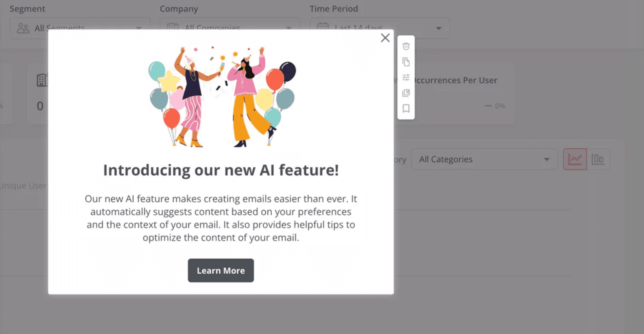Click the save to collection icon
The height and width of the screenshot is (334, 644).
click(x=406, y=93)
